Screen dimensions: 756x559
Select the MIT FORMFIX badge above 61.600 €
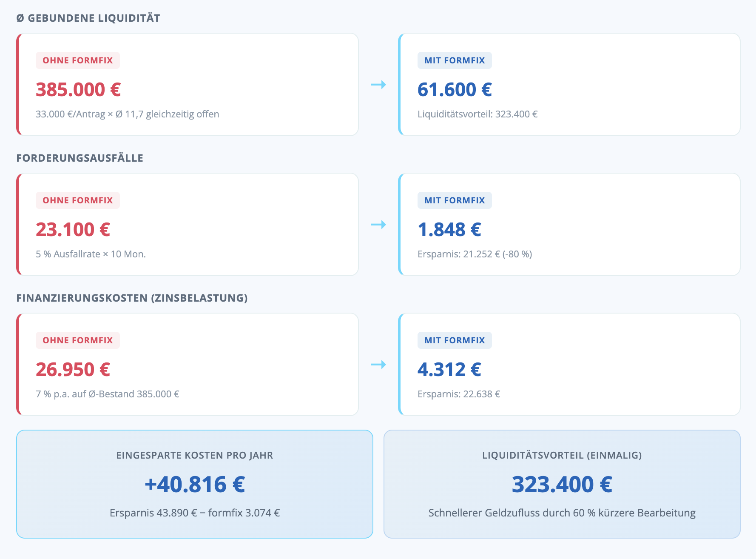(x=455, y=60)
